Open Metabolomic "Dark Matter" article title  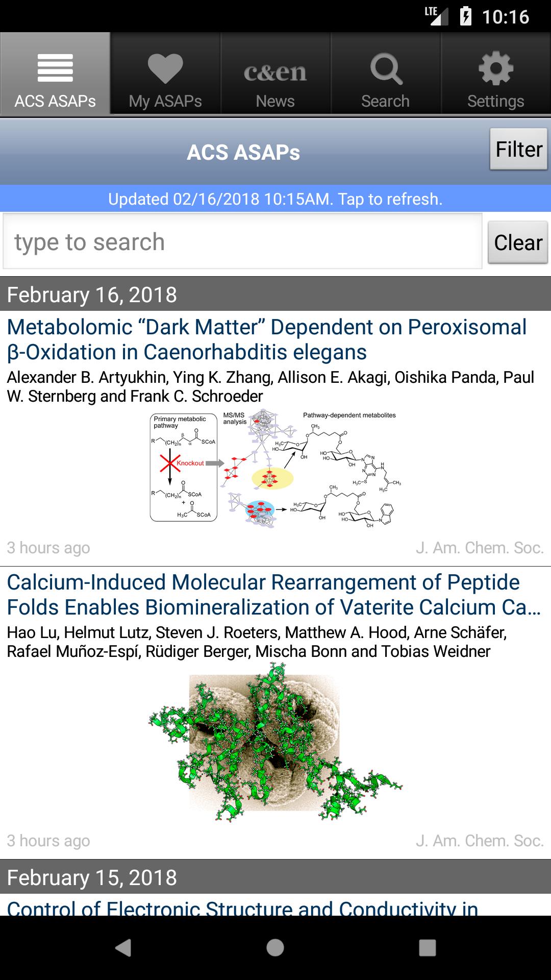(266, 339)
